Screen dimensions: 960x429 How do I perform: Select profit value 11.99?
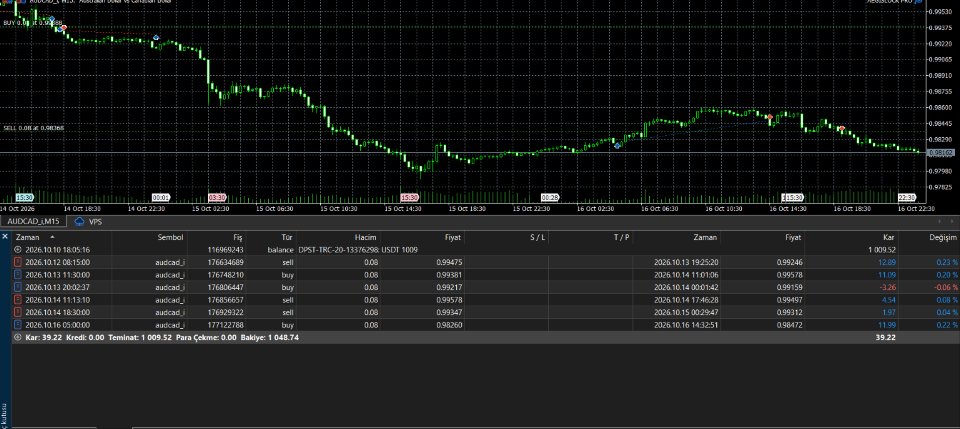coord(888,325)
